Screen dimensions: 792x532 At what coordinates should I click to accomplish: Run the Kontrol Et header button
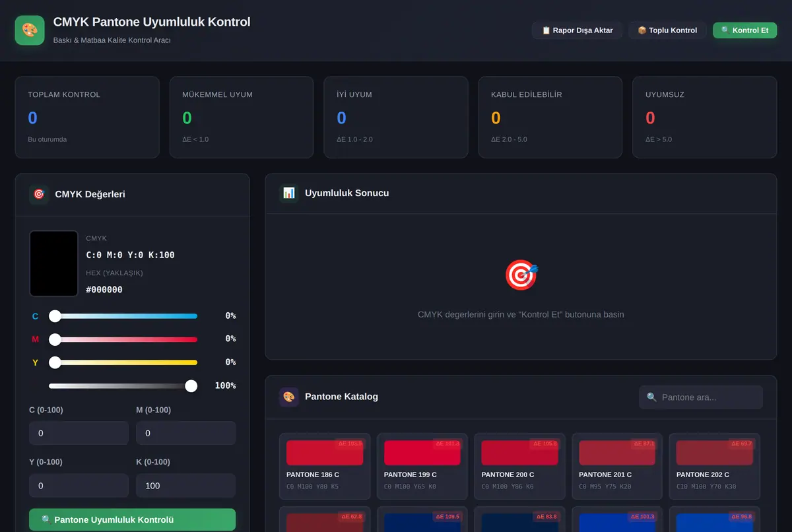pyautogui.click(x=744, y=30)
